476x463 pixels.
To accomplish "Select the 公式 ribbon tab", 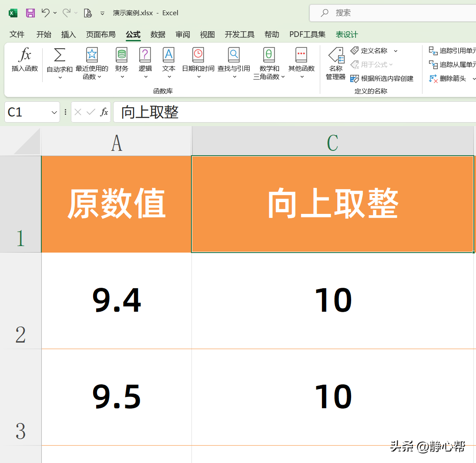I will pos(133,34).
